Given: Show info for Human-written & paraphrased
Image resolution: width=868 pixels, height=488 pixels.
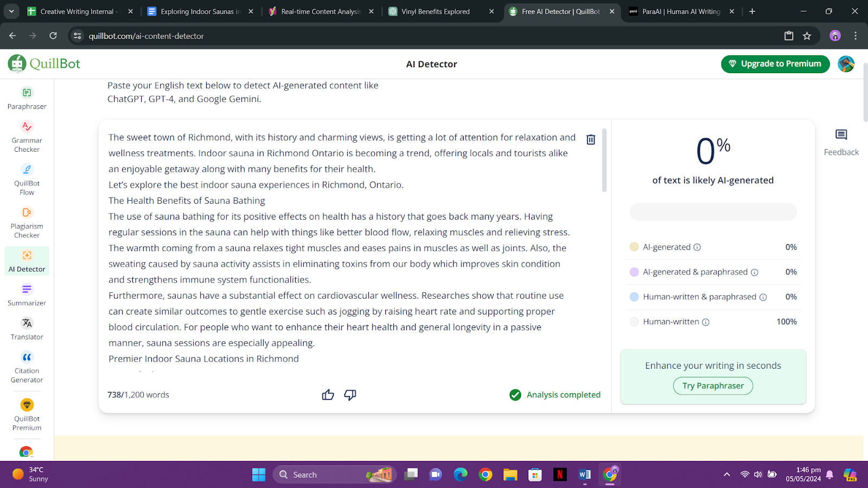Looking at the screenshot, I should (x=763, y=297).
